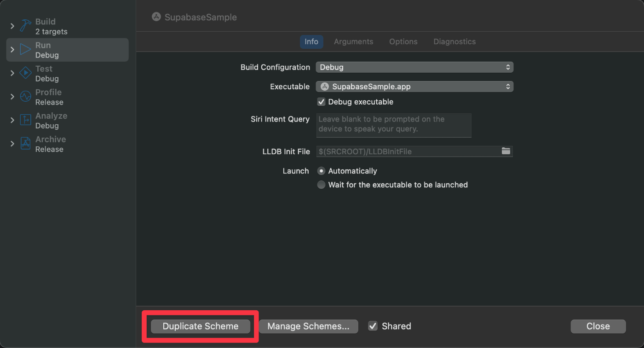Click the Siri Intent Query text field
644x348 pixels.
(x=394, y=125)
